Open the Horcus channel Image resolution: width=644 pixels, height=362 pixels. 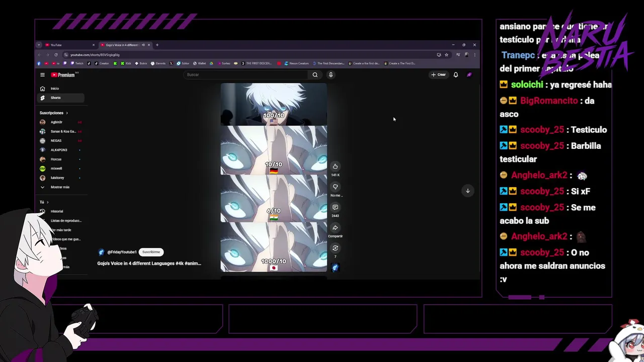[x=61, y=159]
